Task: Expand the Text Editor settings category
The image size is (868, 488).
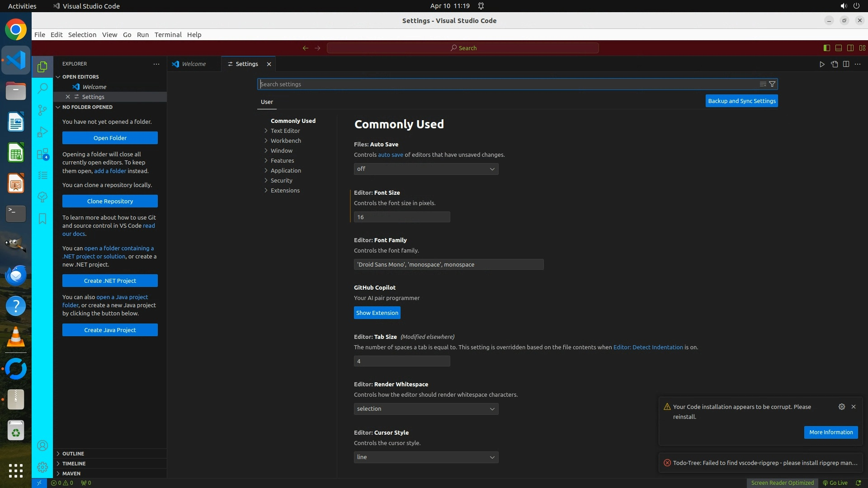Action: (285, 131)
